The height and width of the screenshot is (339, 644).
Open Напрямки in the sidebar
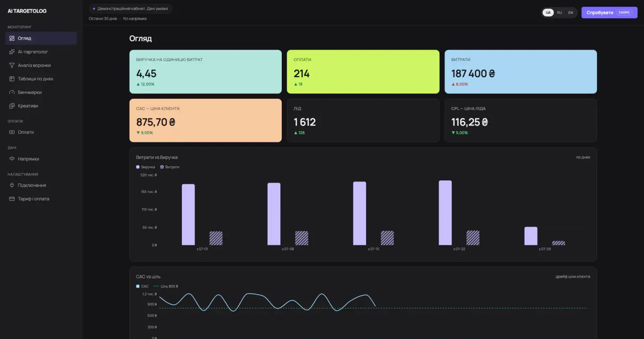coord(41,159)
